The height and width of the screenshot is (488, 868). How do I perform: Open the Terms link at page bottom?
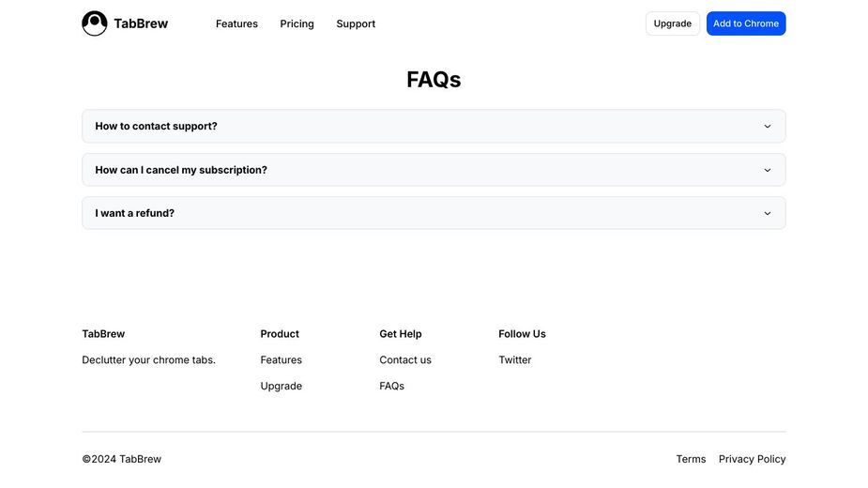[691, 459]
